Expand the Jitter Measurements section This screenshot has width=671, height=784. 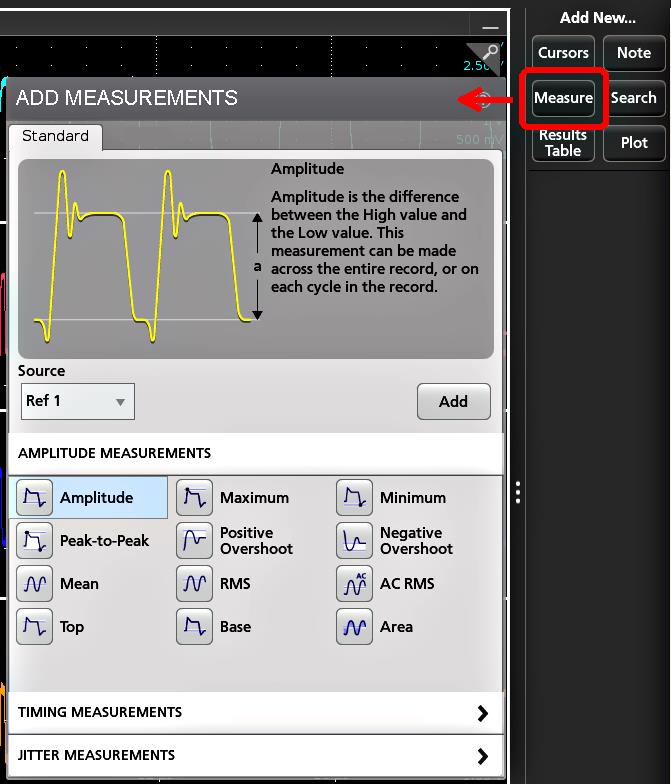tap(254, 756)
